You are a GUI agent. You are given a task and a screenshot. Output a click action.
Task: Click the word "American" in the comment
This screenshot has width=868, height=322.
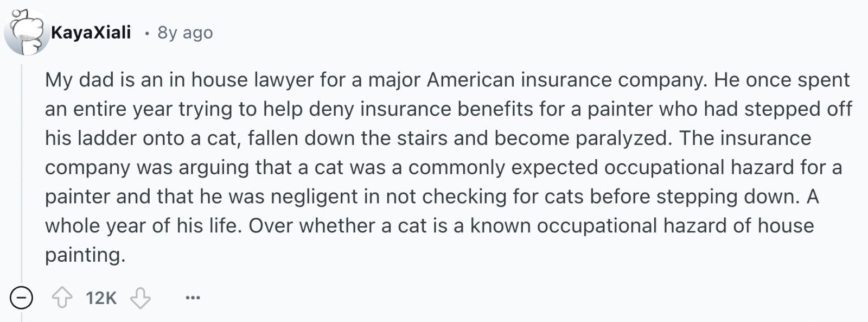(470, 80)
